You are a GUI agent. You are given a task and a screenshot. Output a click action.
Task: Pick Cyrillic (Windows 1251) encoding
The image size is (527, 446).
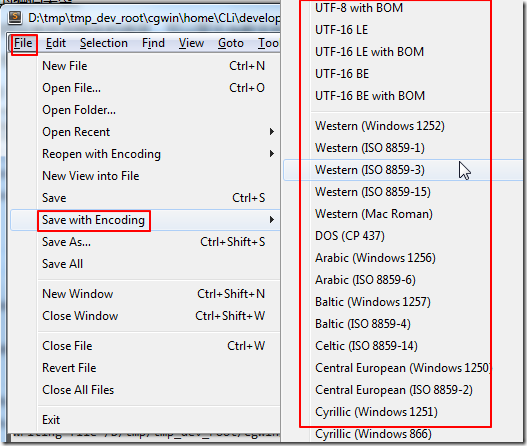376,412
